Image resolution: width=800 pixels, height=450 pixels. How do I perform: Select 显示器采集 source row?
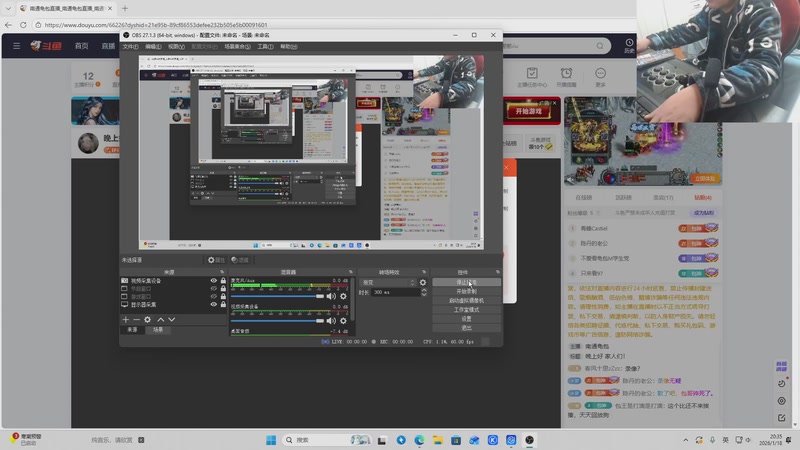coord(173,305)
